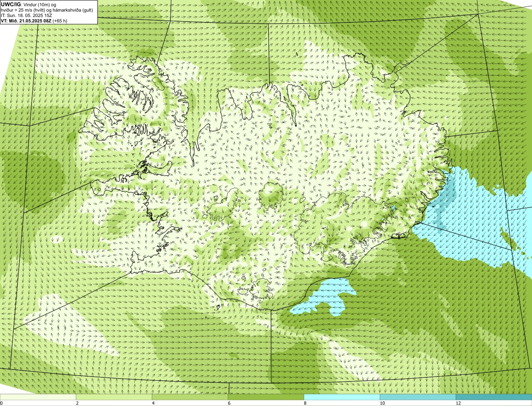Screen dimensions: 532x406
Task: Click the legend tick label '4'
Action: coord(153,403)
